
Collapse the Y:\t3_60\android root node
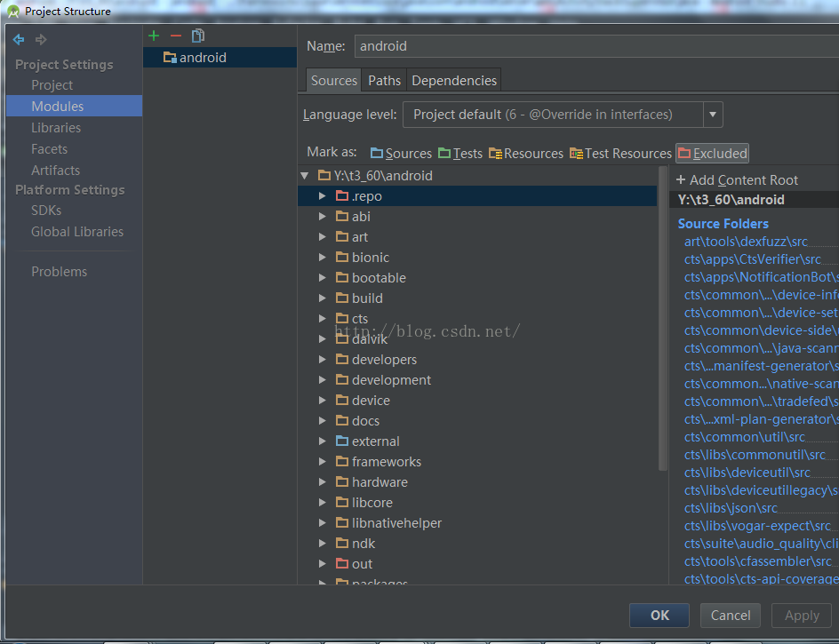coord(305,176)
